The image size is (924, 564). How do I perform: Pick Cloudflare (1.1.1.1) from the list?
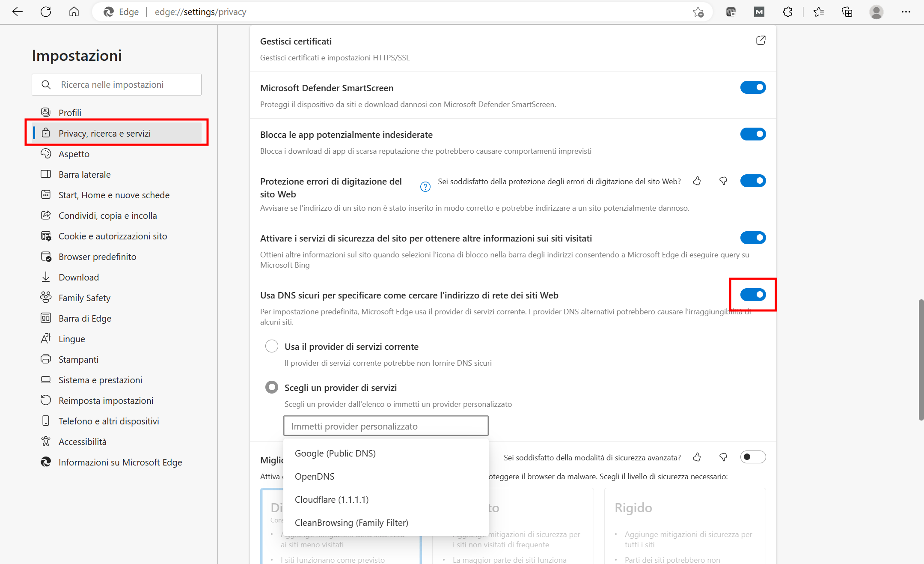click(331, 499)
